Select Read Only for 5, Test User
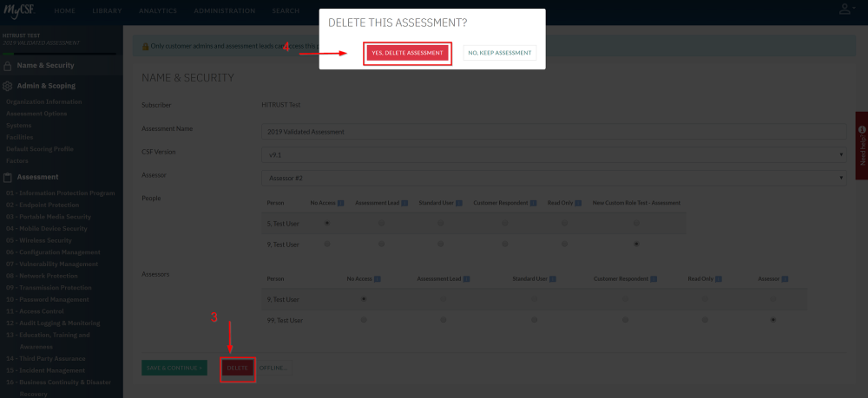This screenshot has height=398, width=868. [x=564, y=224]
